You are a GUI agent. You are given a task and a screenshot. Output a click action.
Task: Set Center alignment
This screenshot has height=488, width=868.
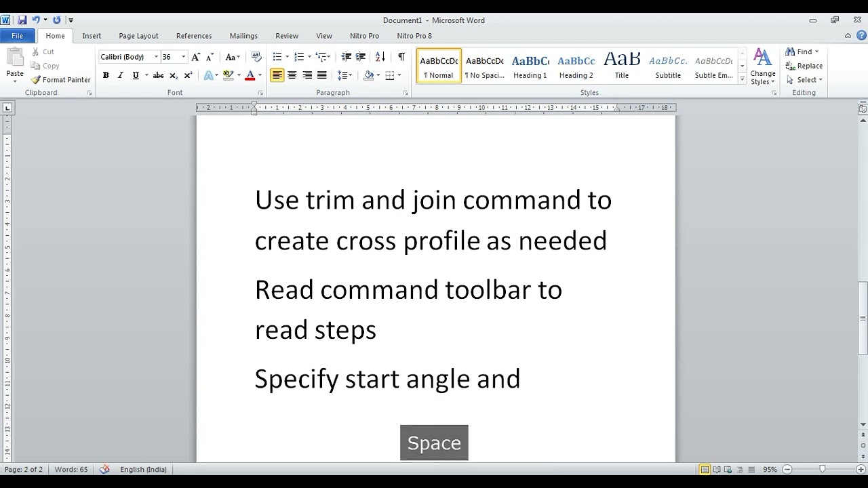(292, 75)
